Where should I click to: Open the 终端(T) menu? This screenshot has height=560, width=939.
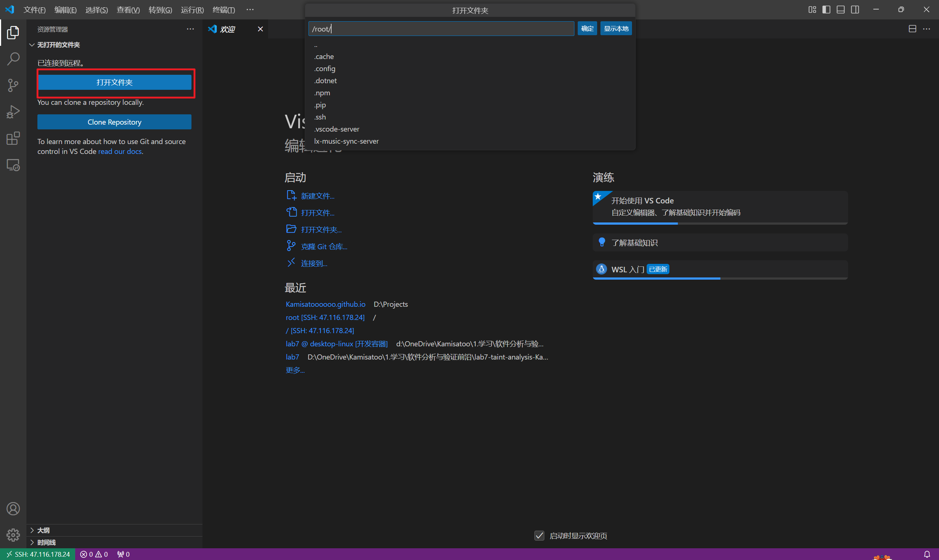coord(223,10)
